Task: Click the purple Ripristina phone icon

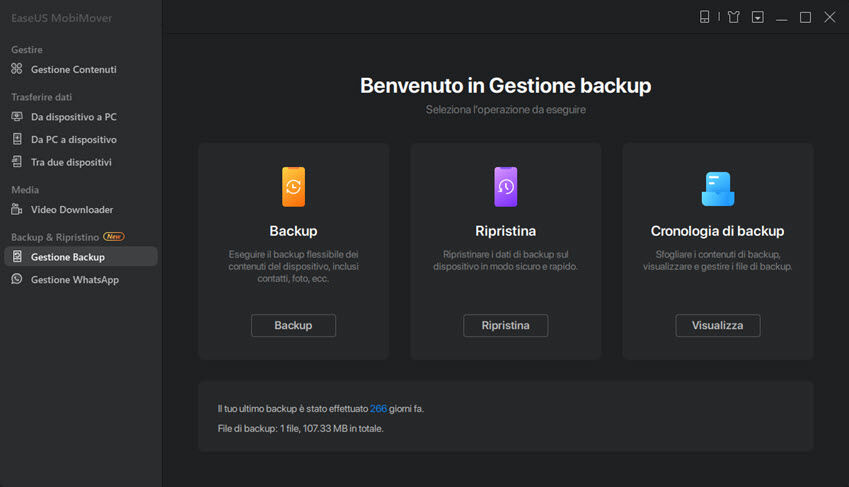Action: (x=505, y=187)
